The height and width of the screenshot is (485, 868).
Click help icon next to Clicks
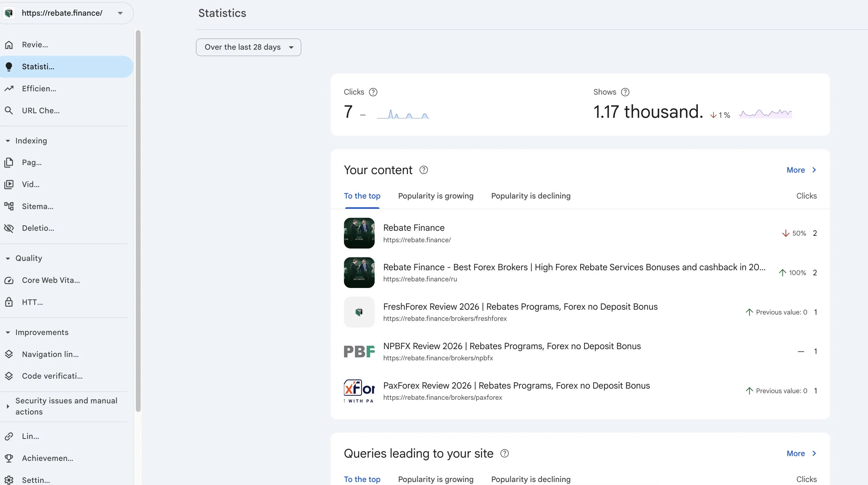point(373,92)
